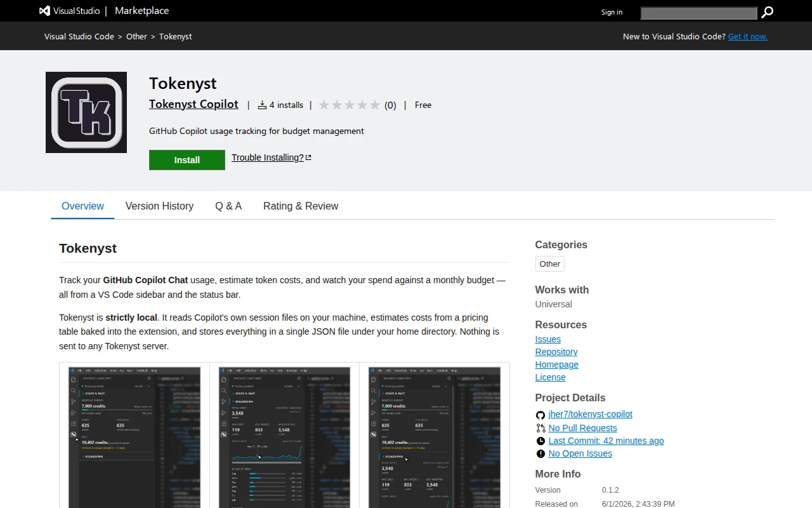Switch to the Version History tab
This screenshot has height=508, width=812.
pyautogui.click(x=159, y=206)
